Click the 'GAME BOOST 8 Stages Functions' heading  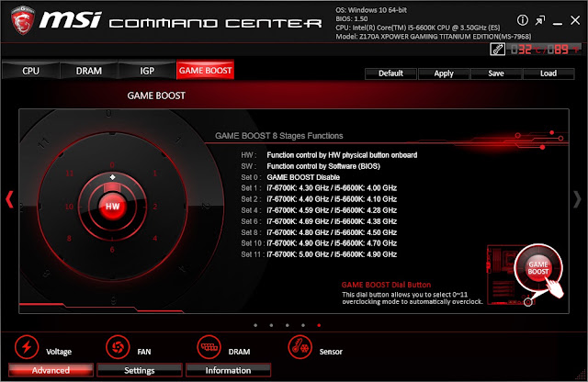click(279, 136)
